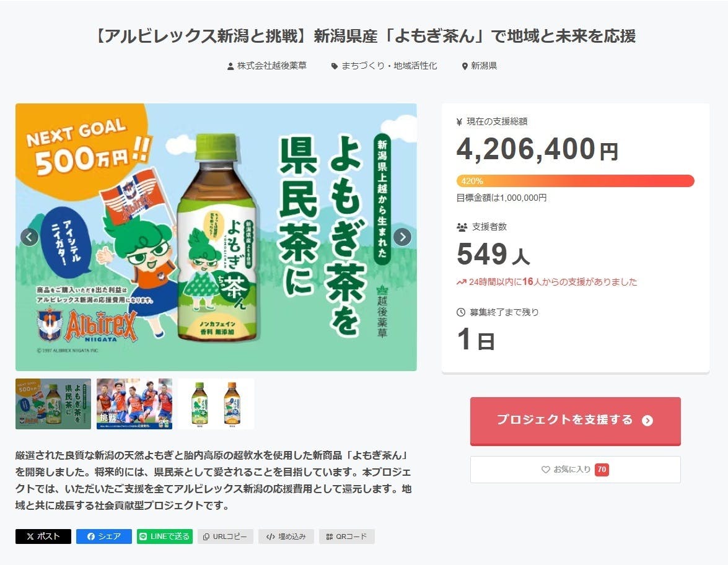Add project to favorites (お気に入り)
Screen dimensions: 728x565
click(568, 470)
